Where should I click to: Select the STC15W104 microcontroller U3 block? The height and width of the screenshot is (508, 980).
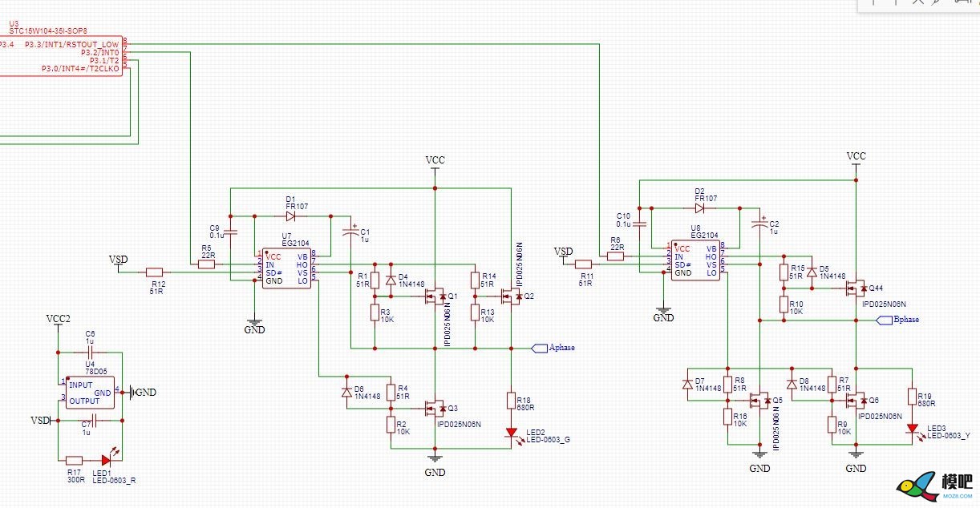pos(61,56)
